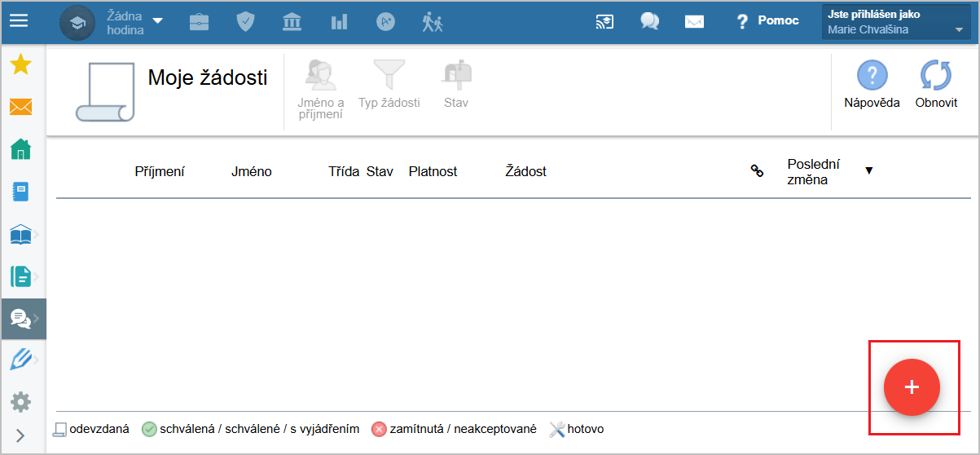Toggle the descending sort arrow

pos(868,170)
